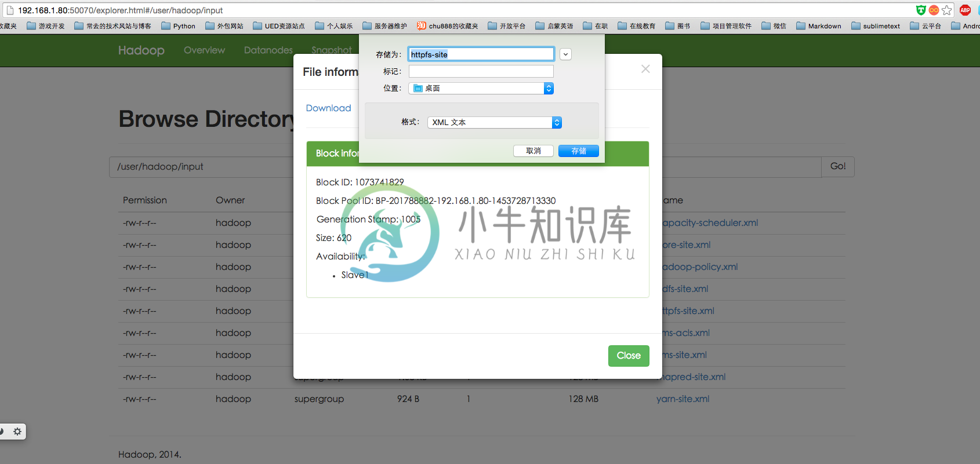The width and height of the screenshot is (980, 464).
Task: Open the sublimetext bookmarks folder
Action: click(875, 26)
